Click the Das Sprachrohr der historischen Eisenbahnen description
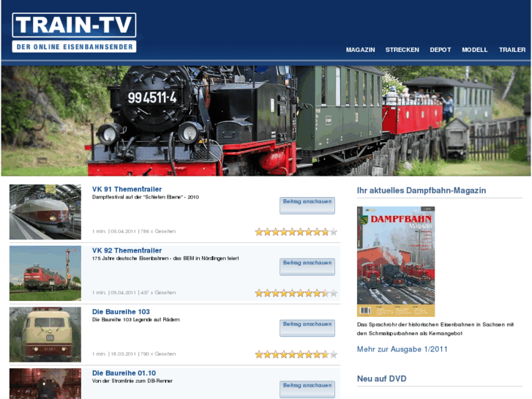Viewport: 532px width, 399px height. click(x=435, y=329)
